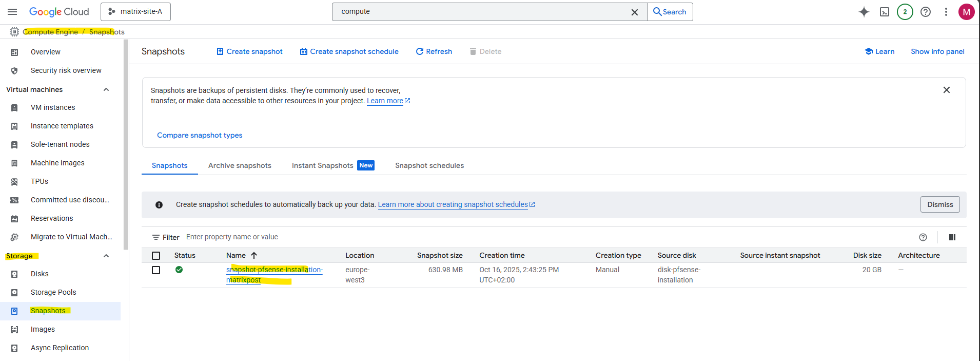Open the main navigation hamburger menu
Image resolution: width=980 pixels, height=361 pixels.
tap(12, 12)
